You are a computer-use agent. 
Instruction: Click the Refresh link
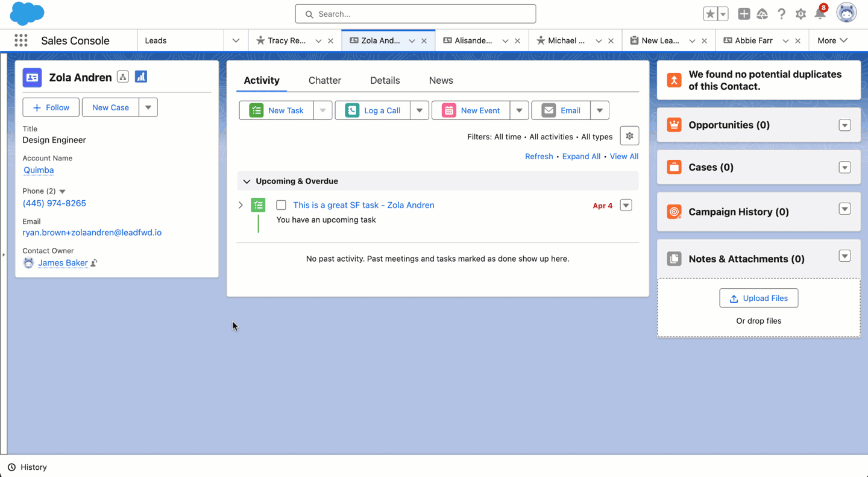click(539, 156)
